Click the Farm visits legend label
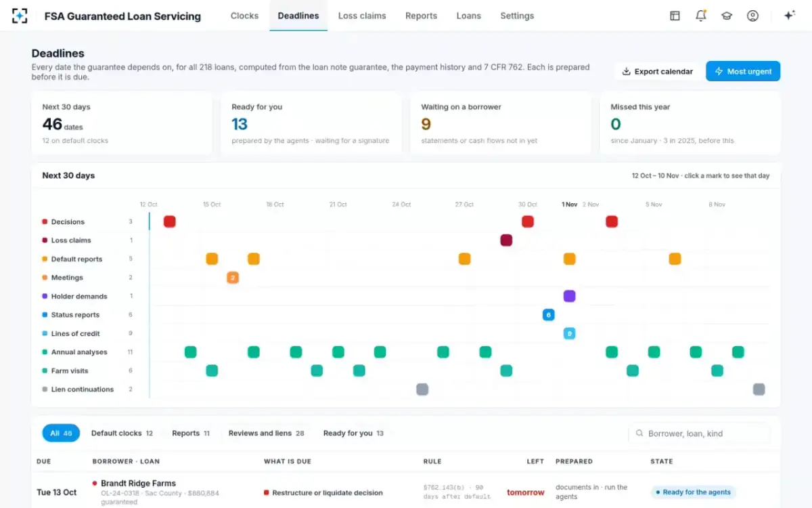The height and width of the screenshot is (508, 812). [70, 371]
